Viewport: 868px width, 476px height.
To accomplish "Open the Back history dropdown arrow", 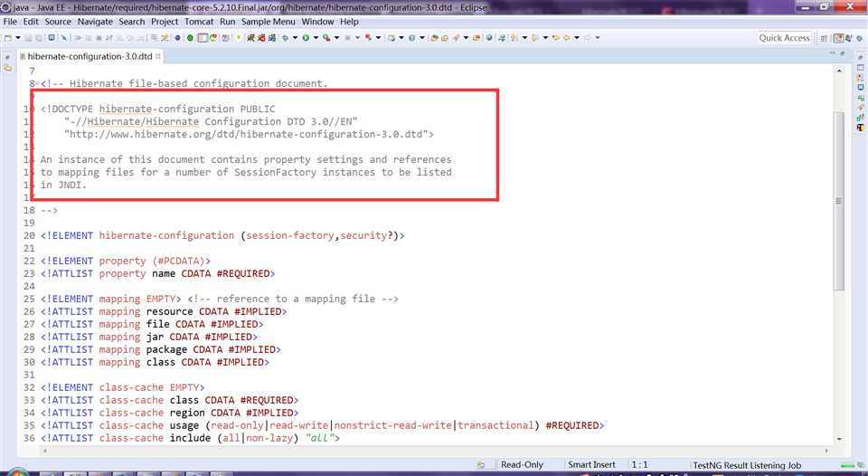I will click(x=576, y=38).
